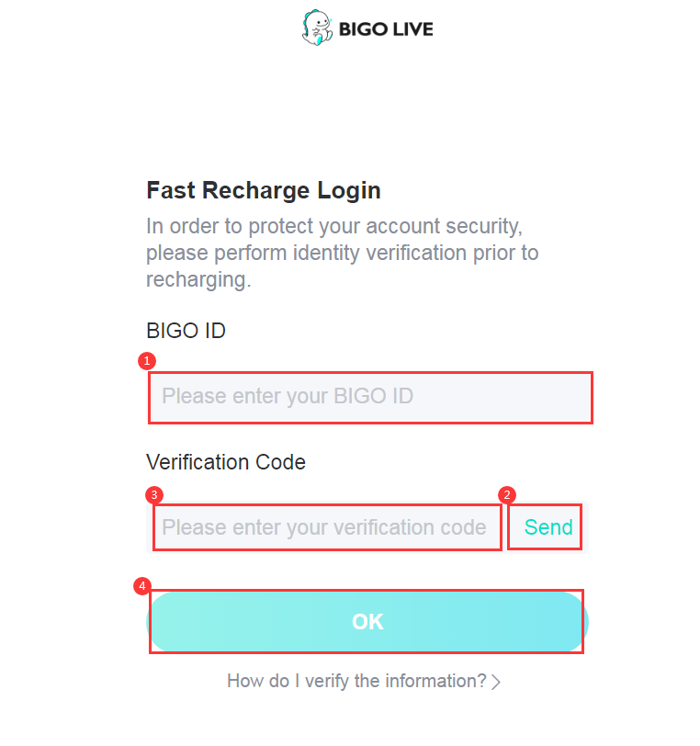Click the red number 3 annotation badge

click(154, 495)
